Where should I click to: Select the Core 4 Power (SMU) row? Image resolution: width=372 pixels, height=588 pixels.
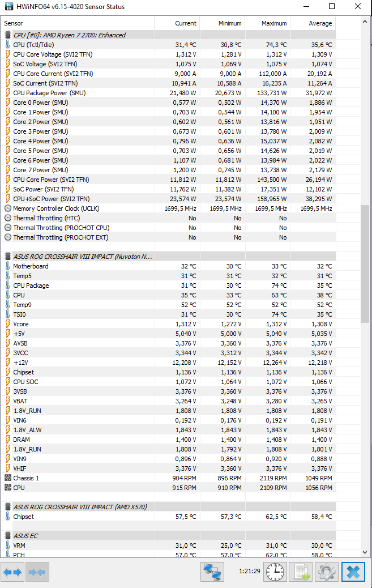168,141
